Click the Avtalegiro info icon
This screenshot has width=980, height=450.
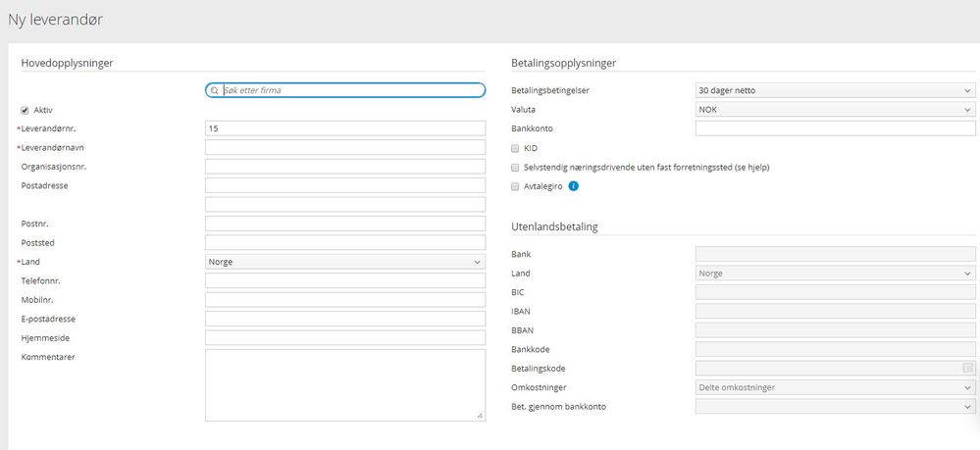[574, 186]
